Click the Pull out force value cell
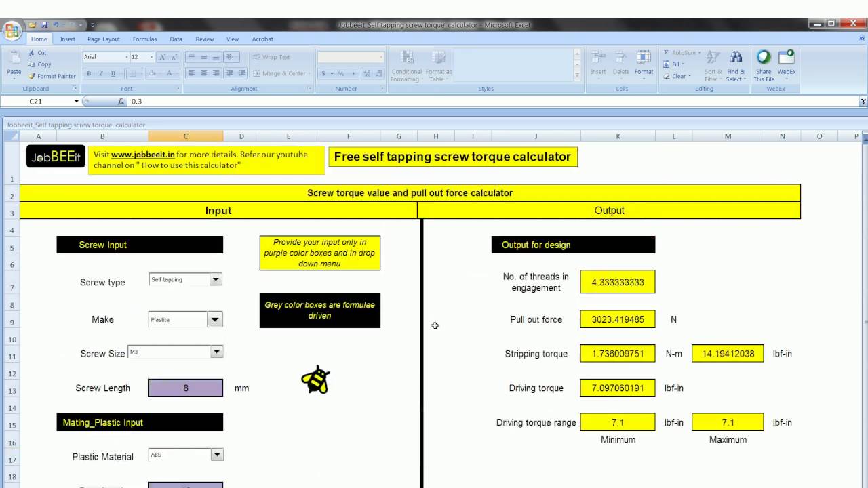868x488 pixels. click(618, 319)
